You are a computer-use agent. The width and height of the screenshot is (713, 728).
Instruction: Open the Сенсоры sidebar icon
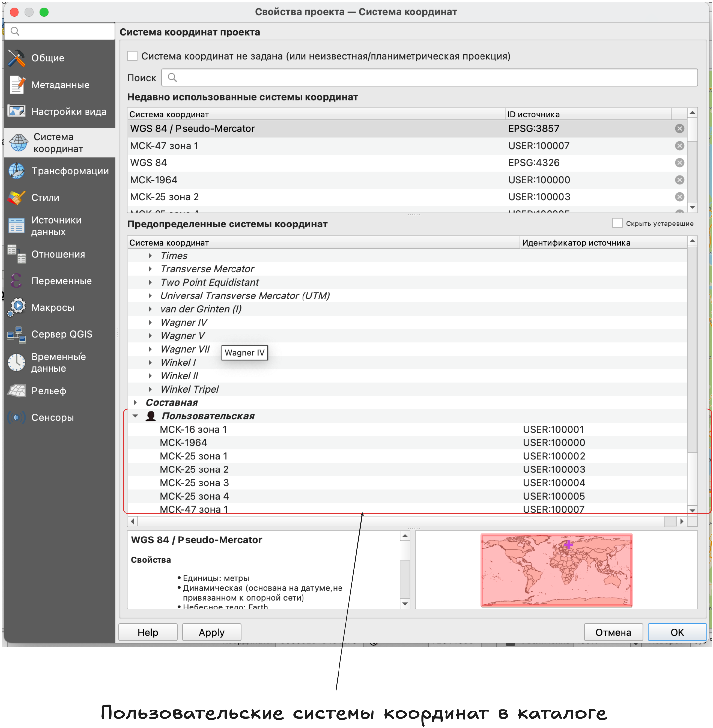click(x=17, y=417)
